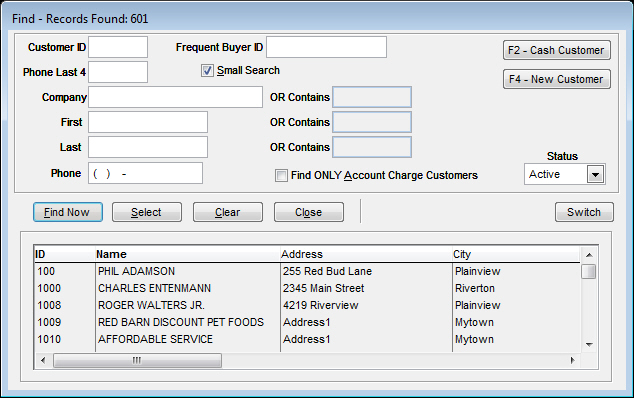Click the Phone Last 4 field
This screenshot has width=634, height=398.
coord(118,72)
